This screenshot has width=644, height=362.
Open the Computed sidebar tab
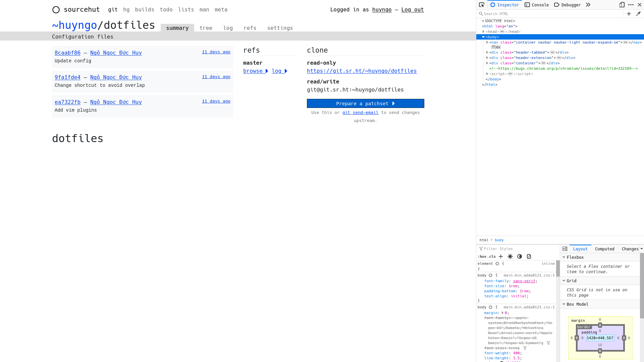tap(604, 249)
